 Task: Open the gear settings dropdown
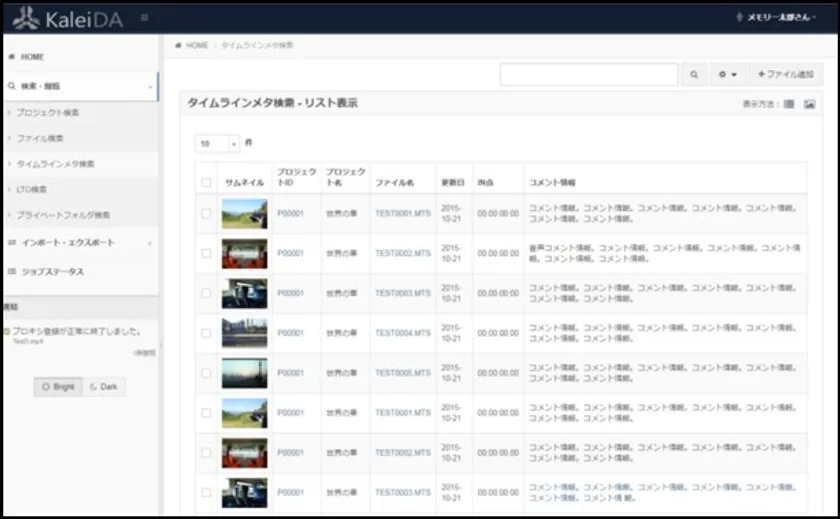[727, 75]
